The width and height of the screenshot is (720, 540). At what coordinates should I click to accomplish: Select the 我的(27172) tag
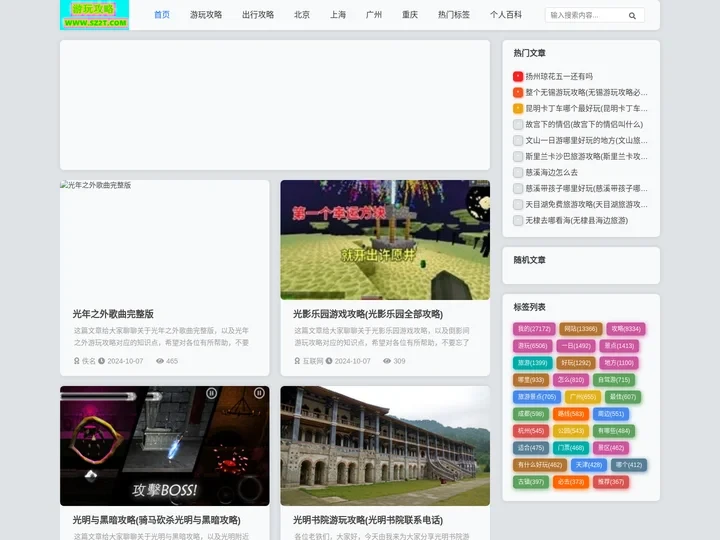click(534, 329)
